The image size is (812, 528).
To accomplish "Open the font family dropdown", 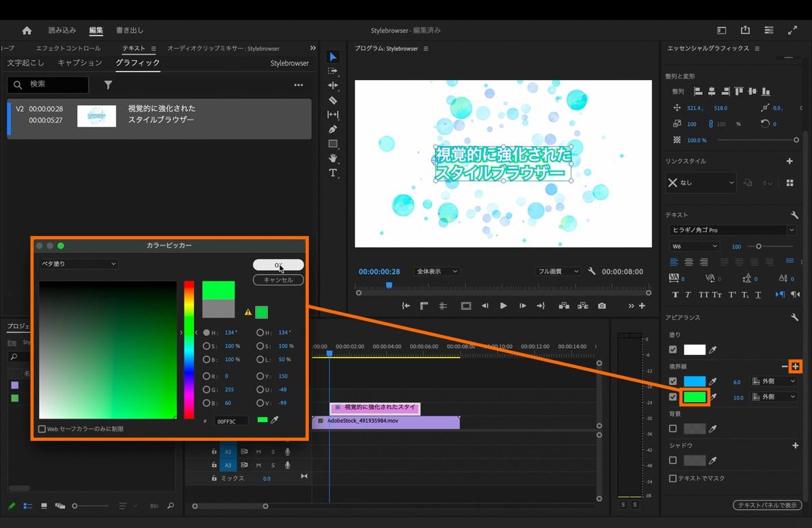I will (732, 230).
